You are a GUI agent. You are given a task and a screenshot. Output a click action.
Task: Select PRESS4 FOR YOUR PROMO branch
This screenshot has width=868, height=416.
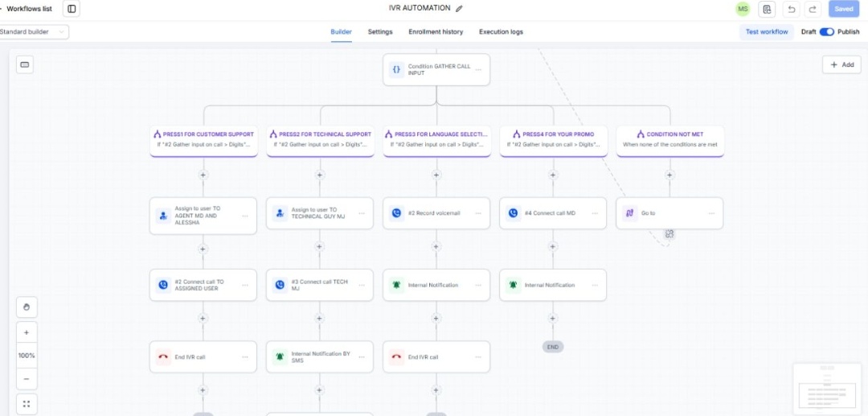click(554, 141)
